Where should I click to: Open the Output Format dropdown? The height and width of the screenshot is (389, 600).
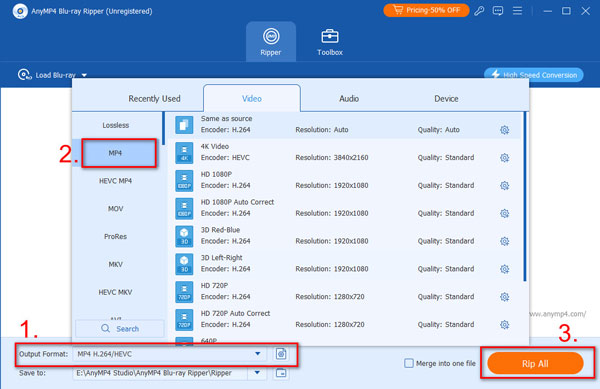[x=170, y=354]
